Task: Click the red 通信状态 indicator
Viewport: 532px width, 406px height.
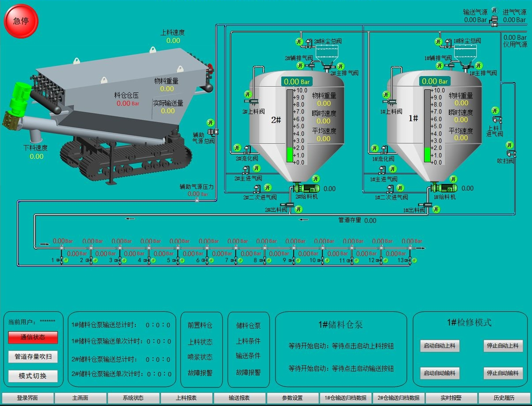Action: (33, 337)
